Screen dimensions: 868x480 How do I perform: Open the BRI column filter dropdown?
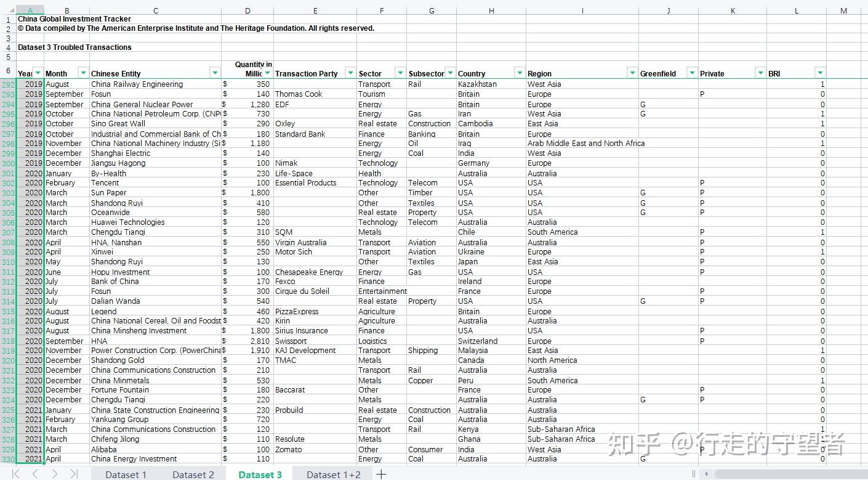pos(820,73)
